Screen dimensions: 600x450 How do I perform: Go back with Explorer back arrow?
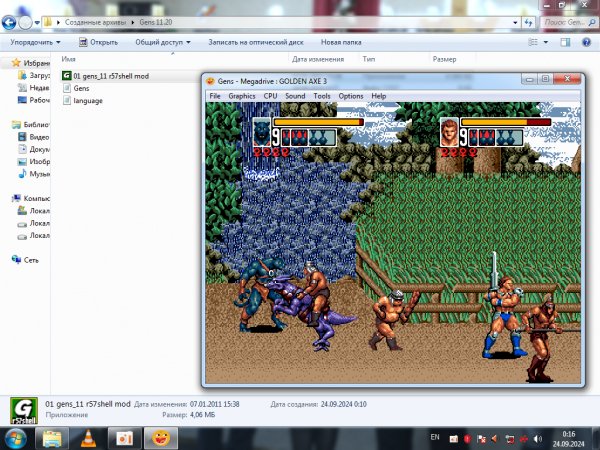pos(8,23)
